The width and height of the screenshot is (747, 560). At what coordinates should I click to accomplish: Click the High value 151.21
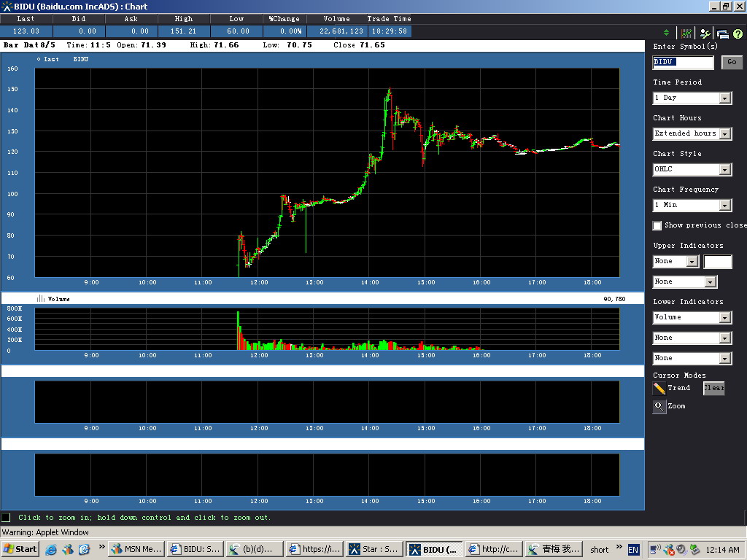pyautogui.click(x=183, y=31)
